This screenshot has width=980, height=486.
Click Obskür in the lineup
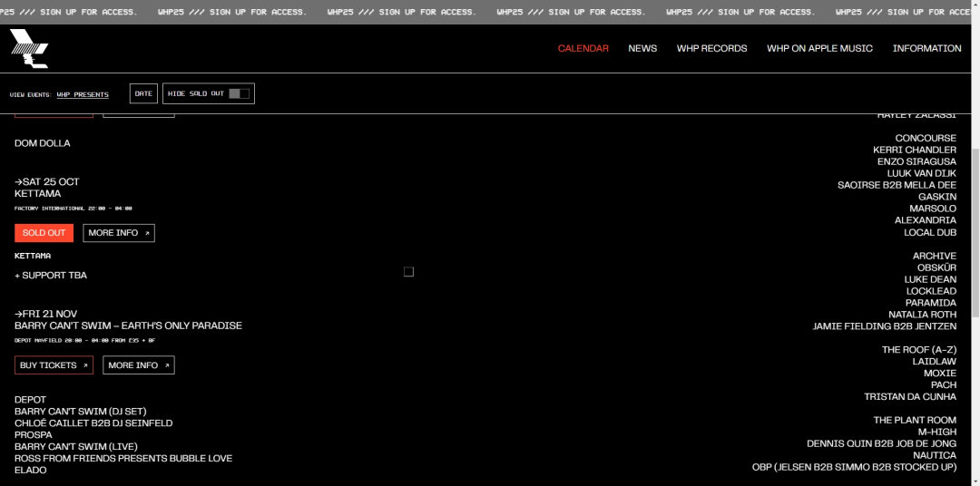pyautogui.click(x=936, y=268)
